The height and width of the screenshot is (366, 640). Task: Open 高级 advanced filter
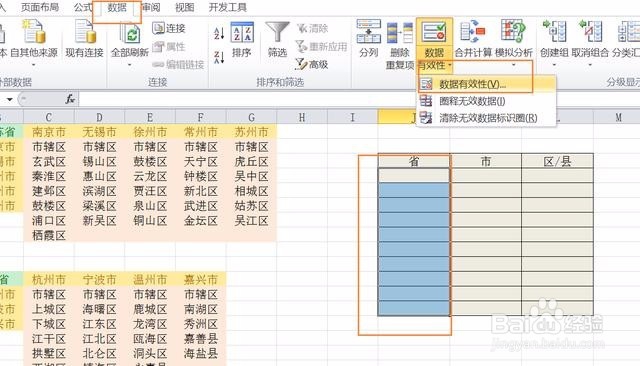point(312,64)
